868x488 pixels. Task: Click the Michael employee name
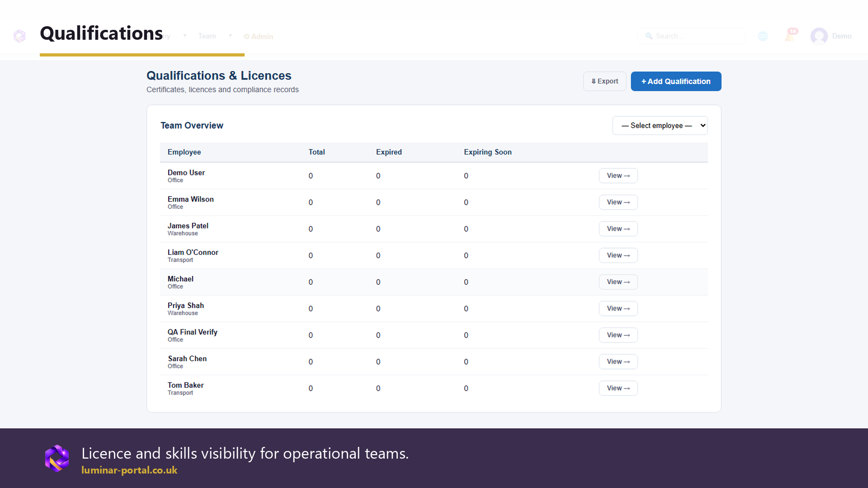tap(180, 279)
